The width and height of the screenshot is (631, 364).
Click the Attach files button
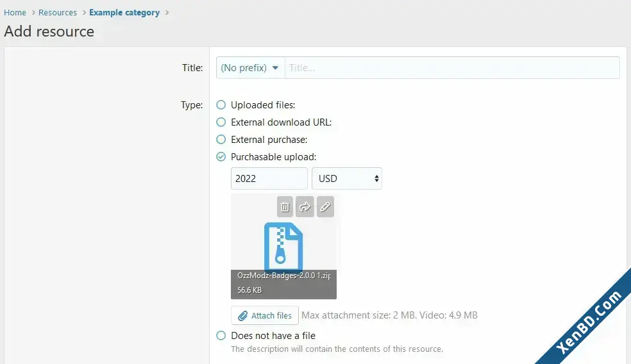[x=265, y=315]
